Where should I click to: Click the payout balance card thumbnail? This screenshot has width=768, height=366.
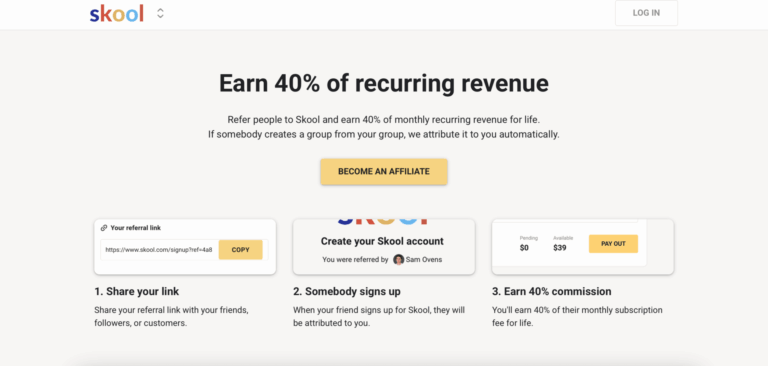point(582,246)
